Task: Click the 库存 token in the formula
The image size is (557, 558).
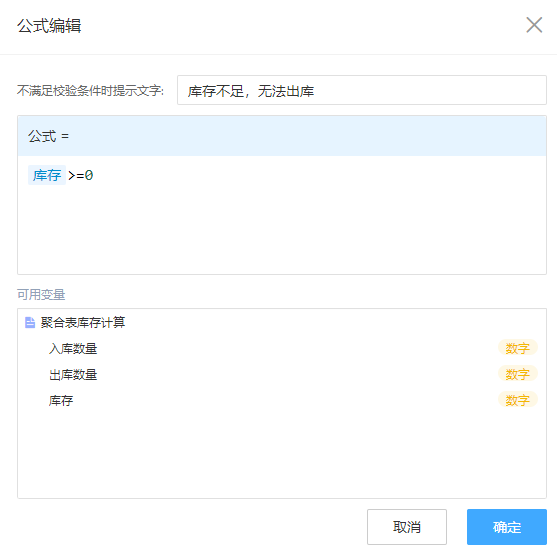Action: [x=47, y=175]
